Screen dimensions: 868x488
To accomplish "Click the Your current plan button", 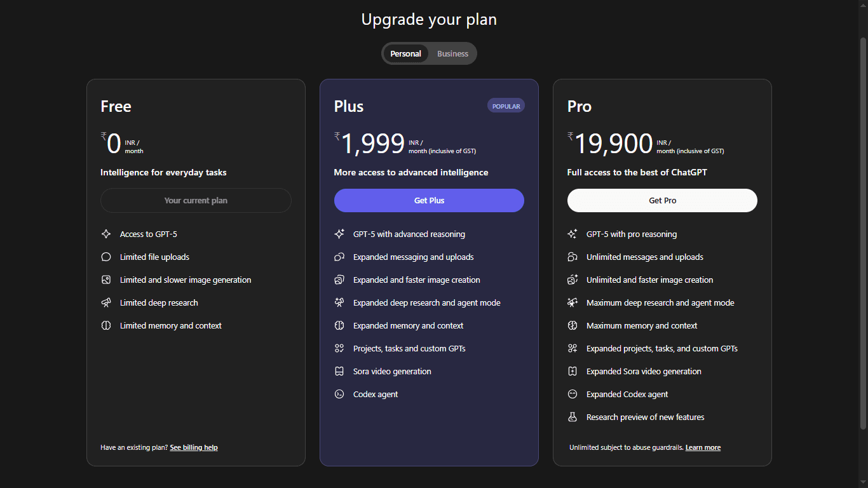I will [x=196, y=200].
